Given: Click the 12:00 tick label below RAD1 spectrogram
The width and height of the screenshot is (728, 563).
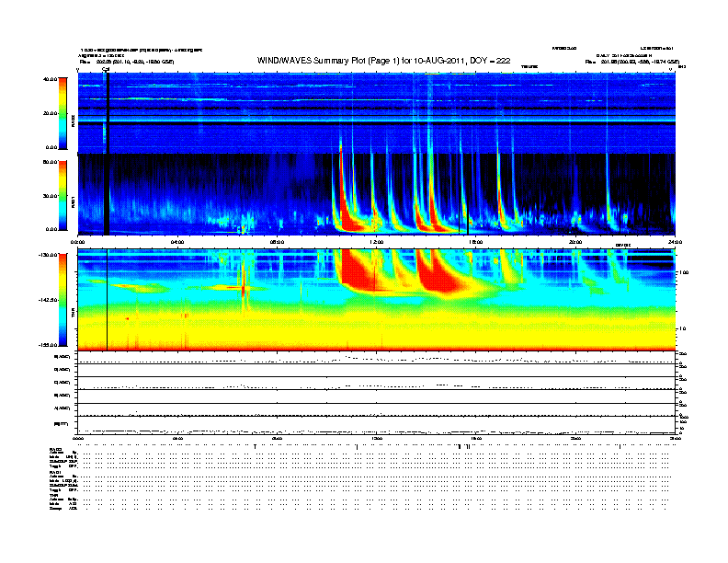Looking at the screenshot, I should click(377, 242).
